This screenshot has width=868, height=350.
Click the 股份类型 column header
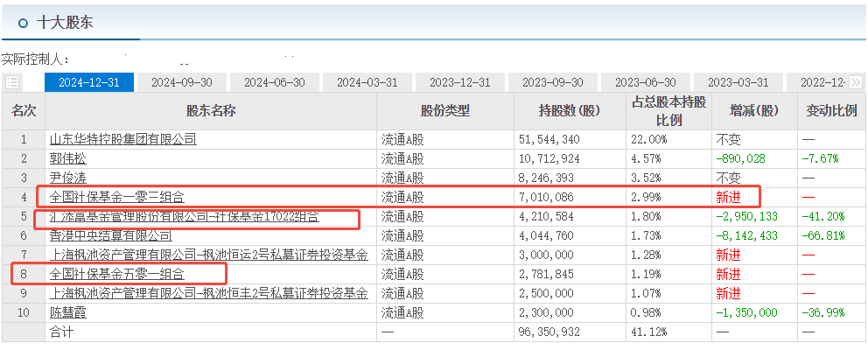point(445,111)
